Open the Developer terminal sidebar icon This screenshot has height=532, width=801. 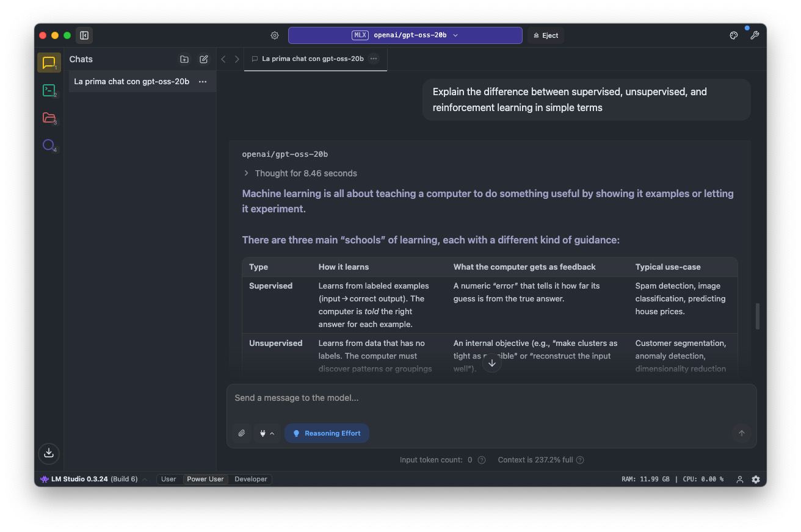coord(49,90)
